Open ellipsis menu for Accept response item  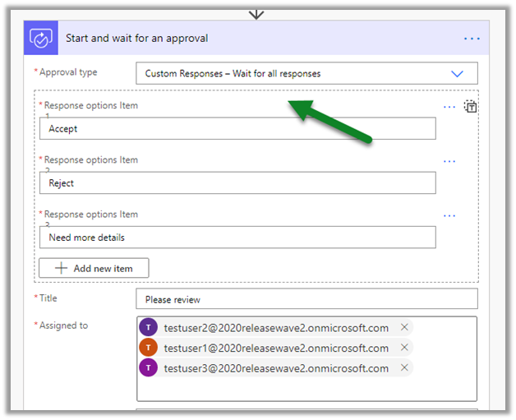[x=449, y=107]
